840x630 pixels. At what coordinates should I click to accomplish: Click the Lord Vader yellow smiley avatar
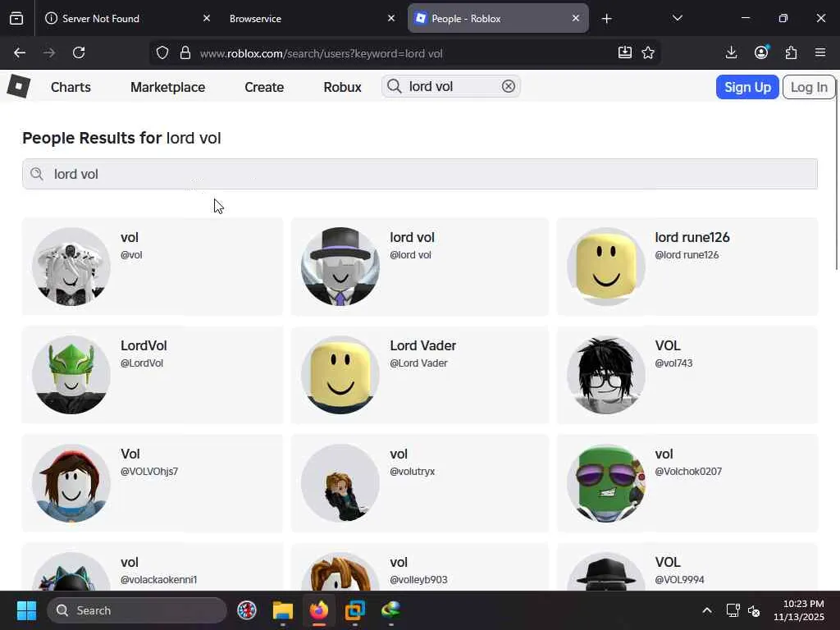[340, 375]
